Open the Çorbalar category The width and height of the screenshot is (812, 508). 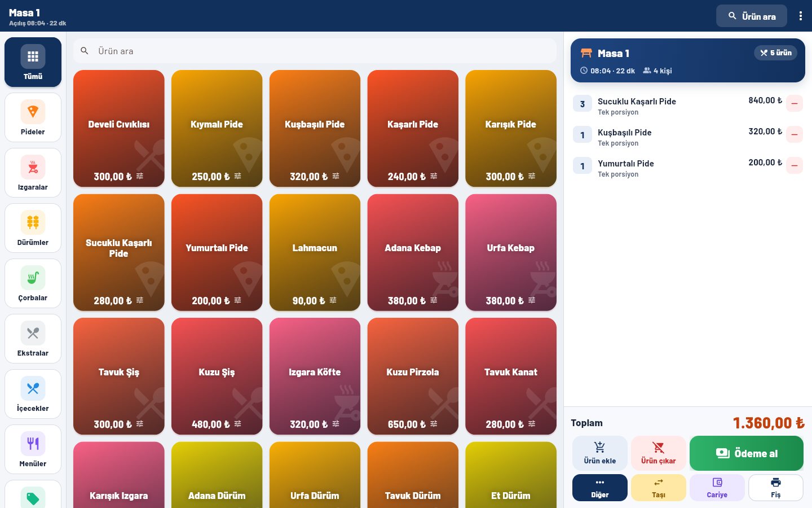[x=33, y=283]
